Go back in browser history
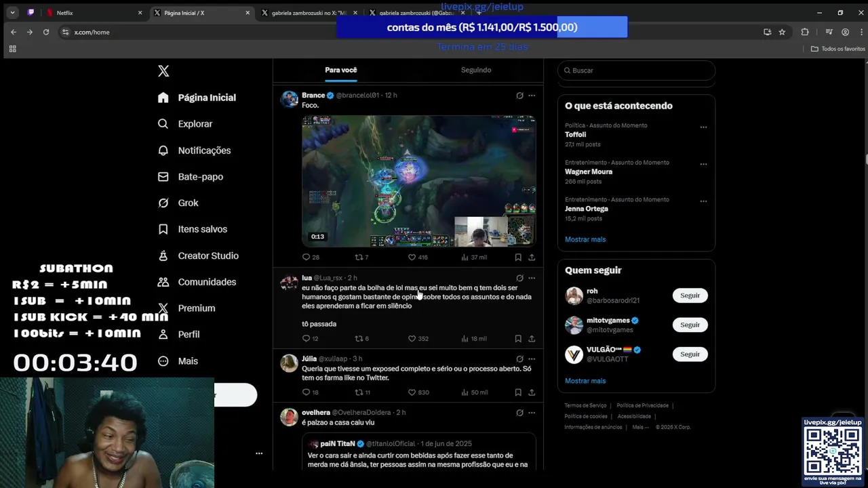Screen dimensions: 868x488 coord(14,32)
